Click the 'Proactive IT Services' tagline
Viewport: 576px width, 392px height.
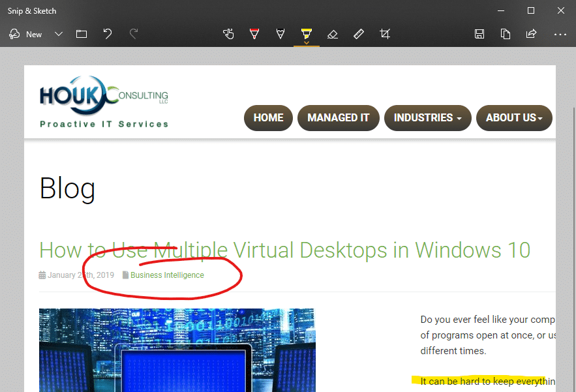coord(104,124)
